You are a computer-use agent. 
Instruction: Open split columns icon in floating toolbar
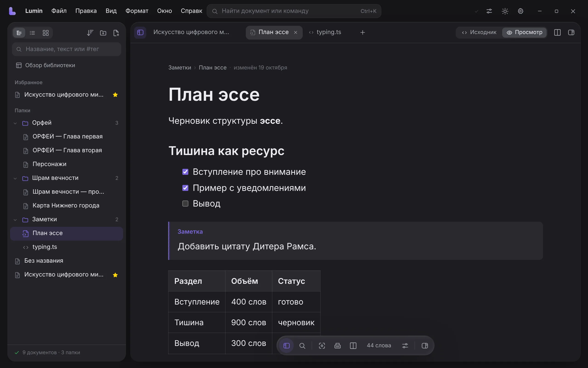pos(353,346)
